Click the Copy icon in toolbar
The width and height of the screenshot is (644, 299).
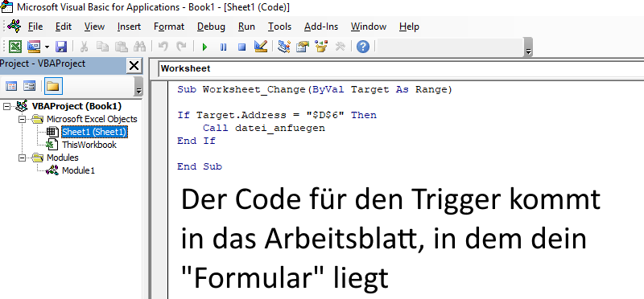coord(102,47)
